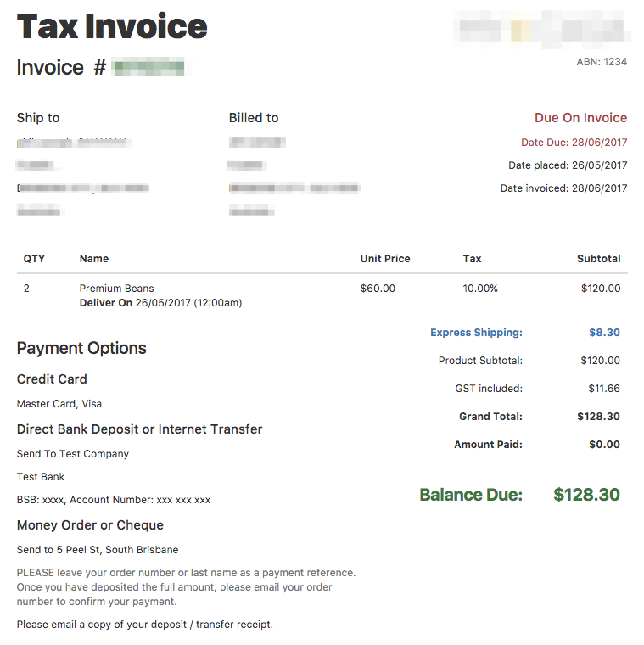The width and height of the screenshot is (644, 645).
Task: Click the QTY column header
Action: coord(34,259)
